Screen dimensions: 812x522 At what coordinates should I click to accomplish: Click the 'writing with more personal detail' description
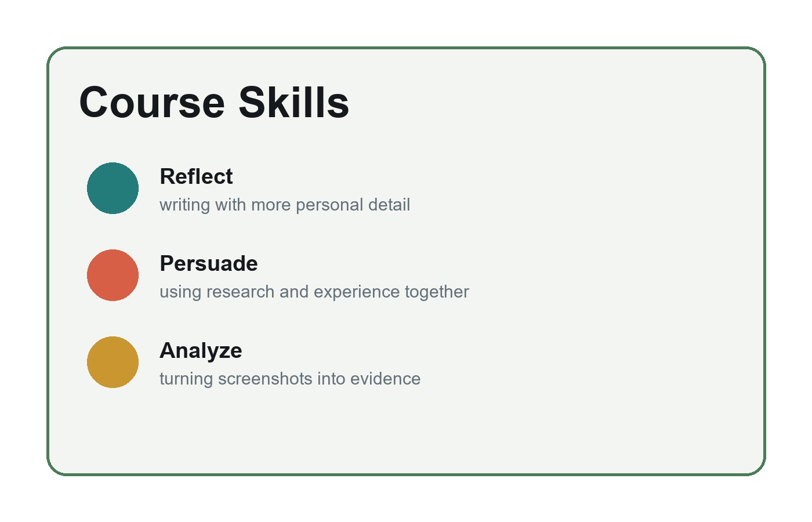coord(285,205)
